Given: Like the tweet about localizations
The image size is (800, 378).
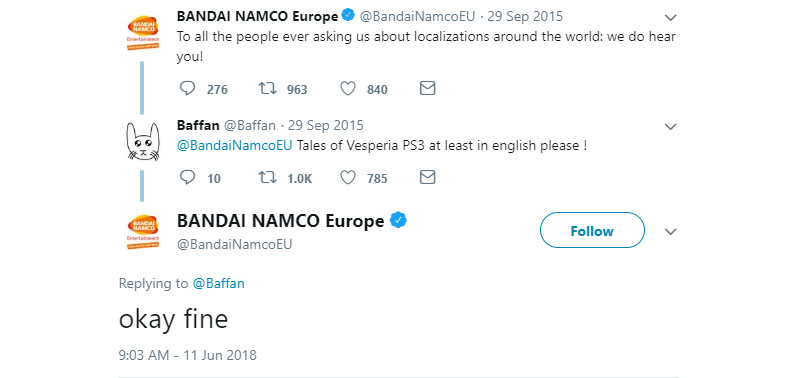Looking at the screenshot, I should pos(348,89).
